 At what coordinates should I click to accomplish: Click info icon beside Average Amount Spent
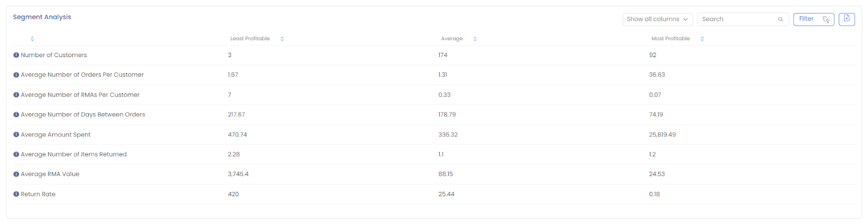click(16, 134)
